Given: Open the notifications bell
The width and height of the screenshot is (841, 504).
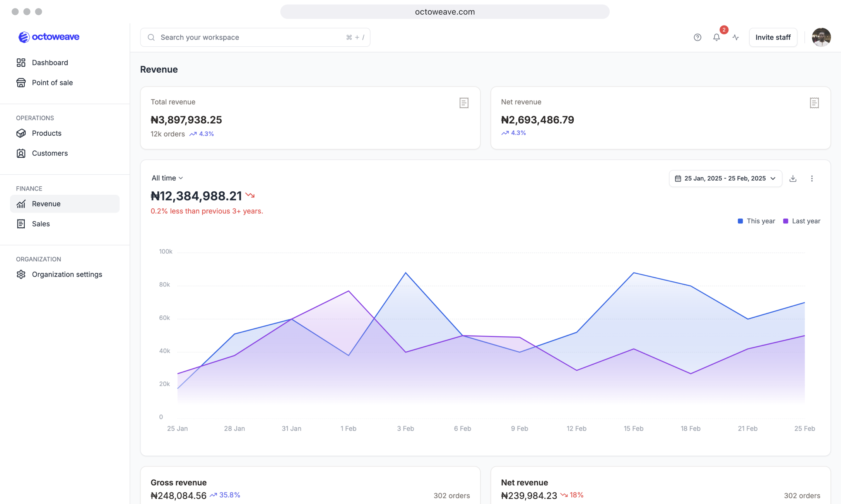Looking at the screenshot, I should [x=716, y=37].
